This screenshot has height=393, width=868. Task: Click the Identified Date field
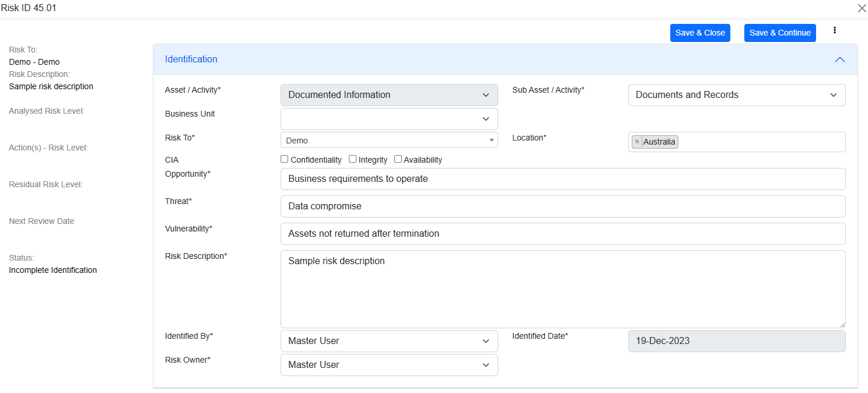click(736, 341)
